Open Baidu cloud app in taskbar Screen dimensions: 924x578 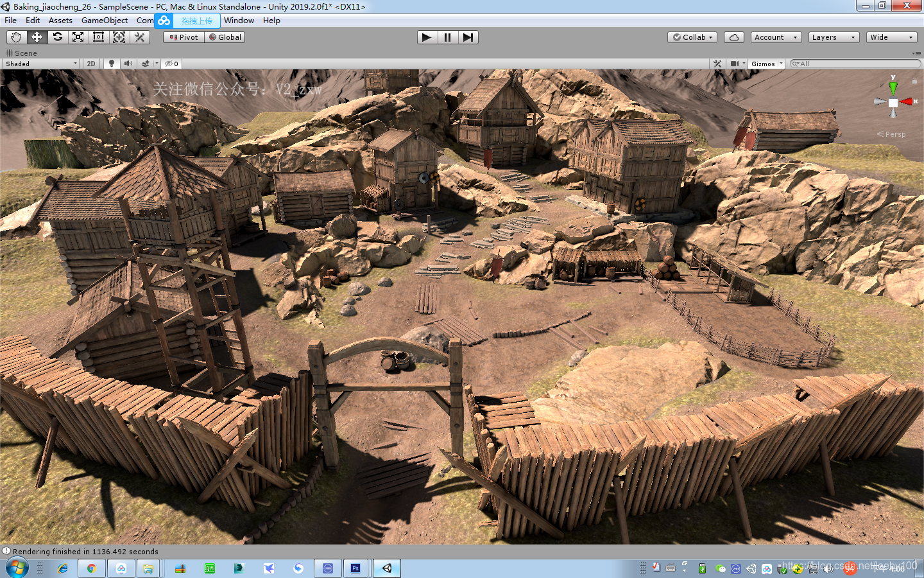(x=121, y=568)
